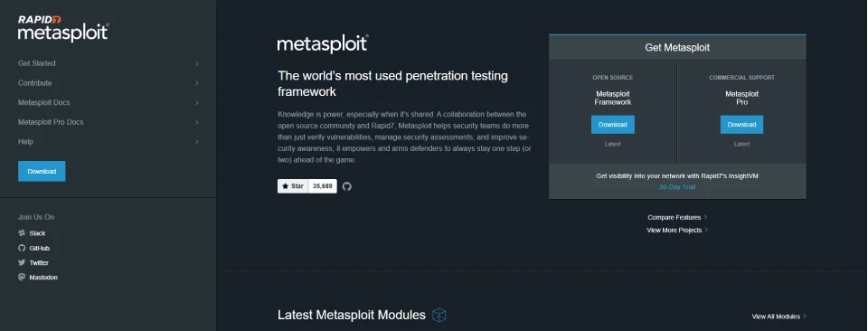Screen dimensions: 868x331
Task: Click the Twitter bird icon
Action: (x=22, y=262)
